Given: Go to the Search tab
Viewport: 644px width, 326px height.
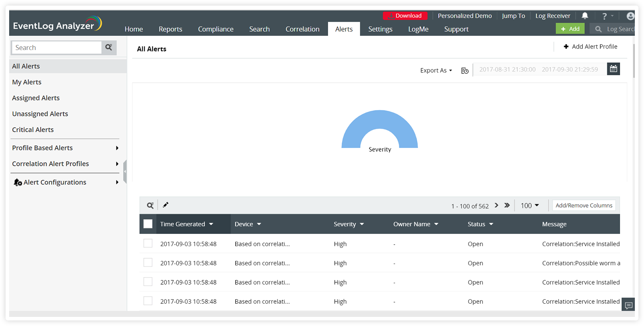Looking at the screenshot, I should [259, 29].
